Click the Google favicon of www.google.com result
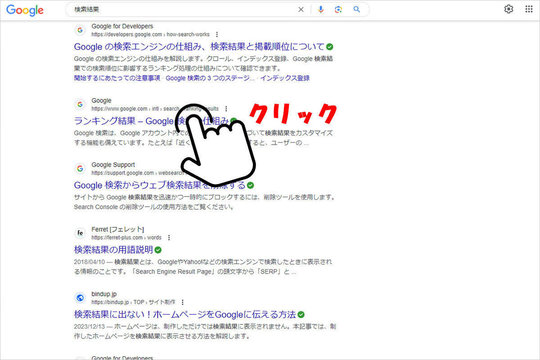 (x=80, y=104)
